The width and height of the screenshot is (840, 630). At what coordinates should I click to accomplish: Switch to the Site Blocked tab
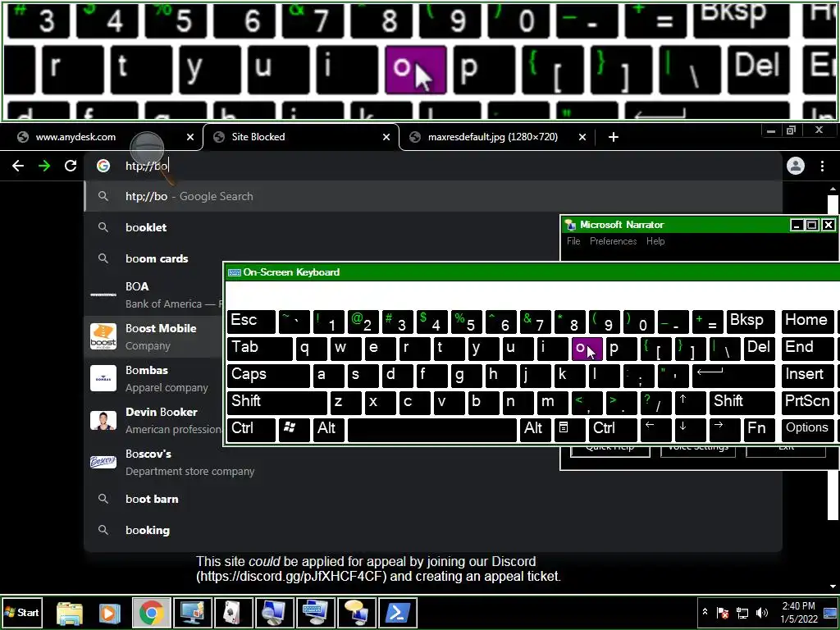point(300,137)
